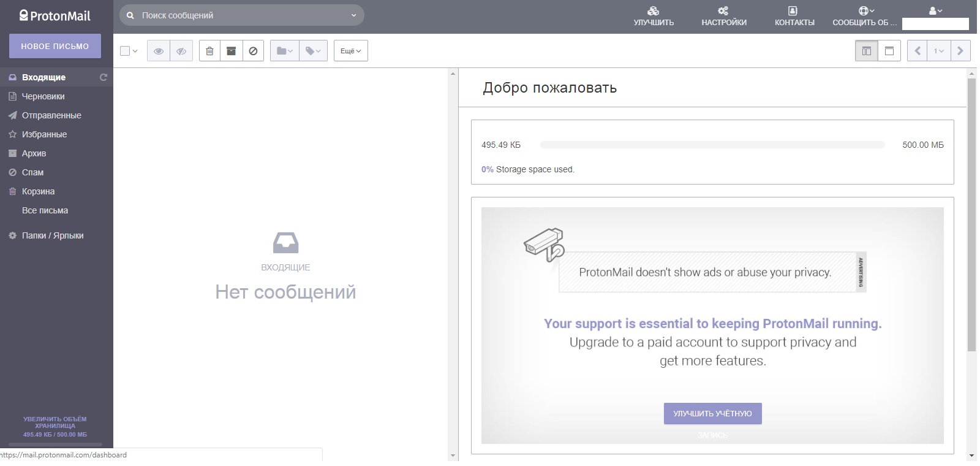Image resolution: width=980 pixels, height=466 pixels.
Task: Click the trash delete toolbar icon
Action: click(209, 51)
